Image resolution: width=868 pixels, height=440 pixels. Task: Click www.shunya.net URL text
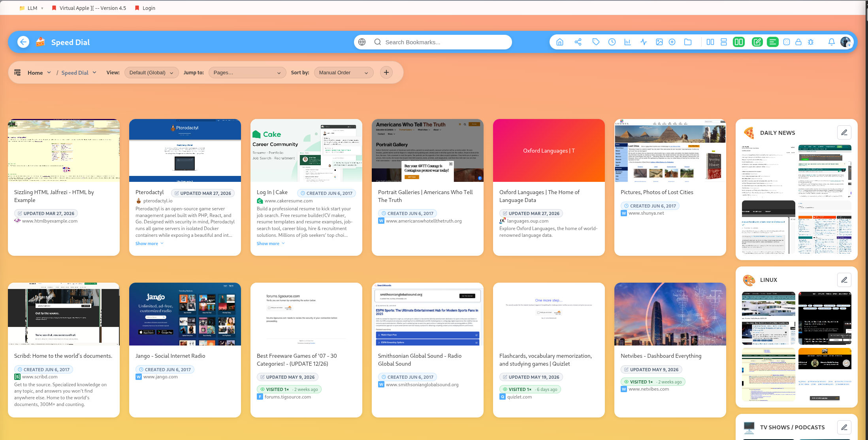coord(646,213)
